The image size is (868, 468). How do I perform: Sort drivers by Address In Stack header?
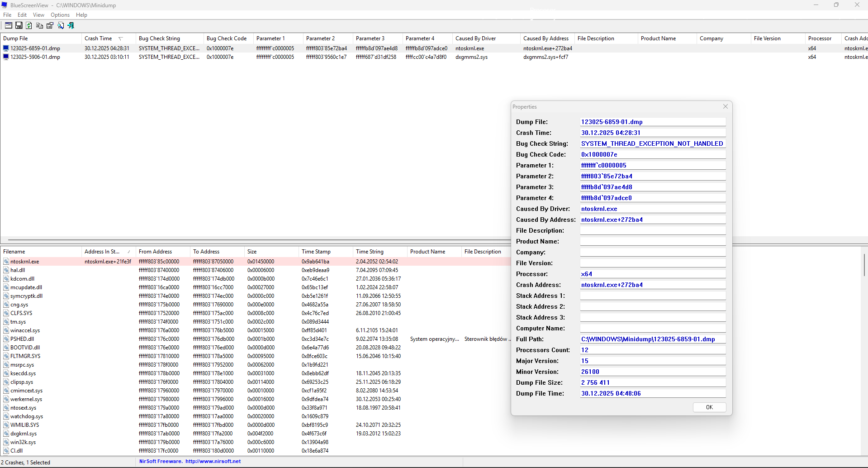[102, 252]
